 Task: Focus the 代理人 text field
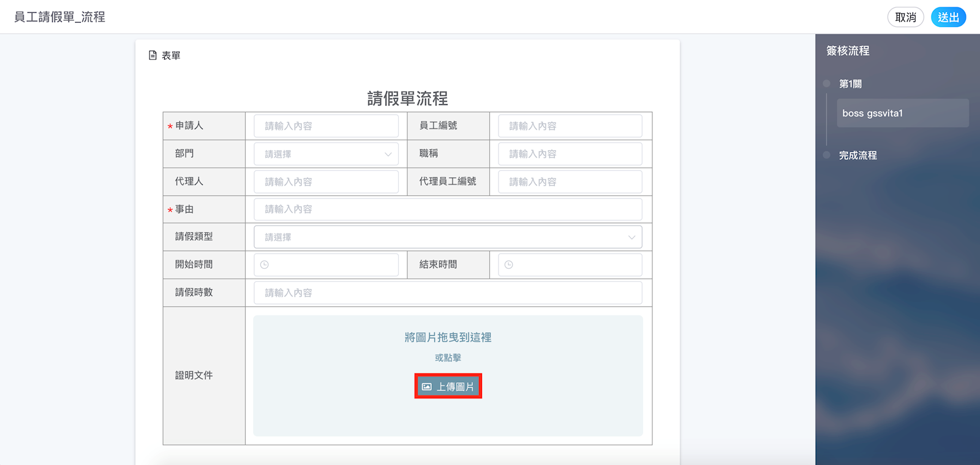(326, 182)
